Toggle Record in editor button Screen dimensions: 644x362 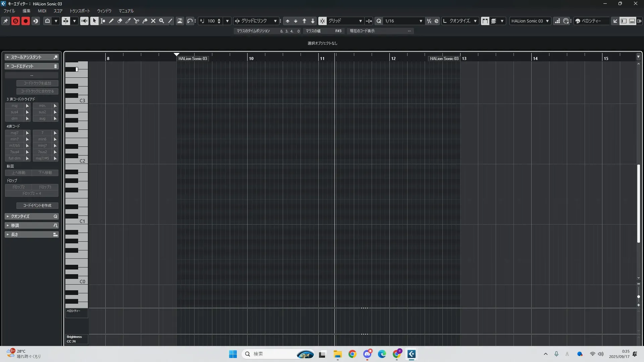[25, 21]
